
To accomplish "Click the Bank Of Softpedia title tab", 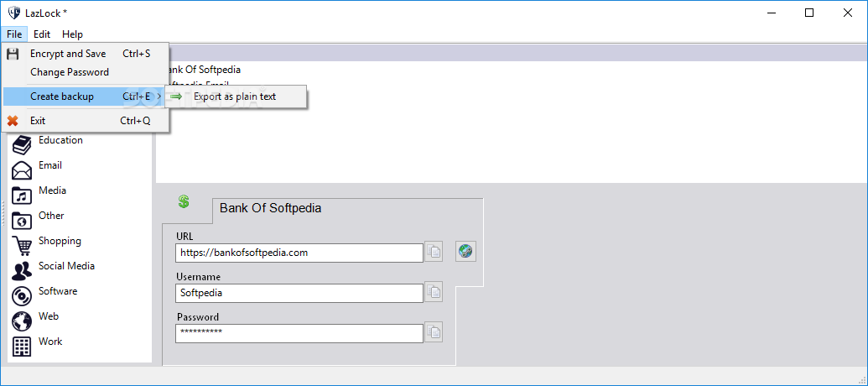I will [x=271, y=209].
